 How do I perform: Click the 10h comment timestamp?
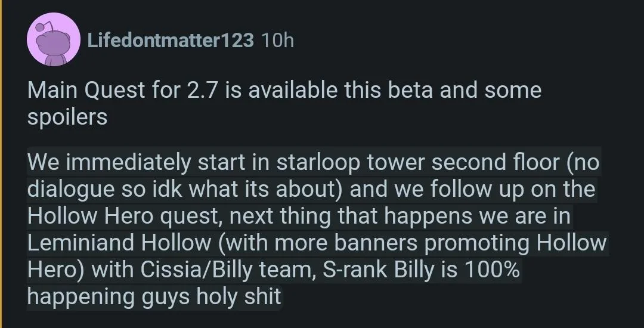[x=277, y=41]
